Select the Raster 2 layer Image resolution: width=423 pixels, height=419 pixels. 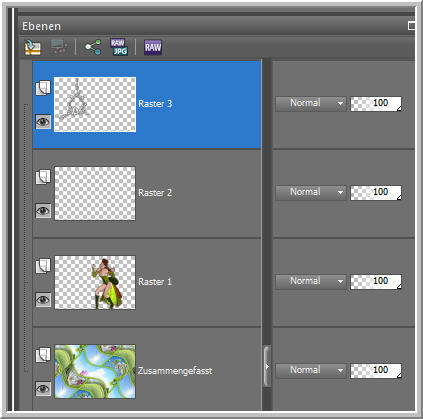pyautogui.click(x=147, y=193)
